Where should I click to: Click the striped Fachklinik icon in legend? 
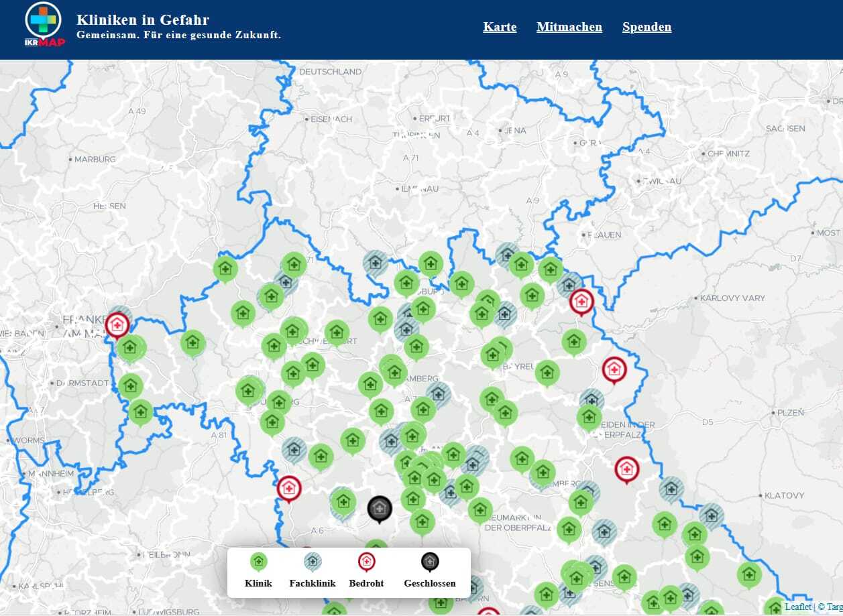(313, 562)
